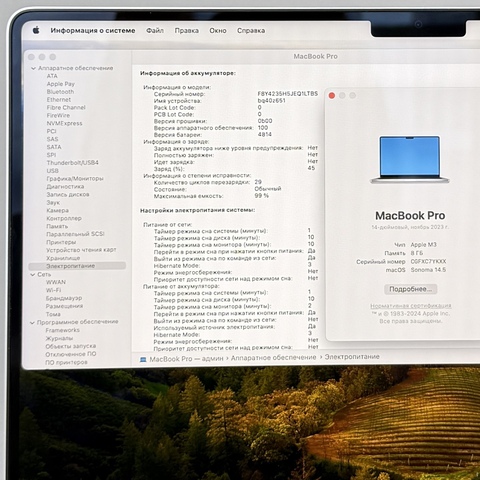Click the MacBook Pro laptop image
The height and width of the screenshot is (480, 480).
410,160
